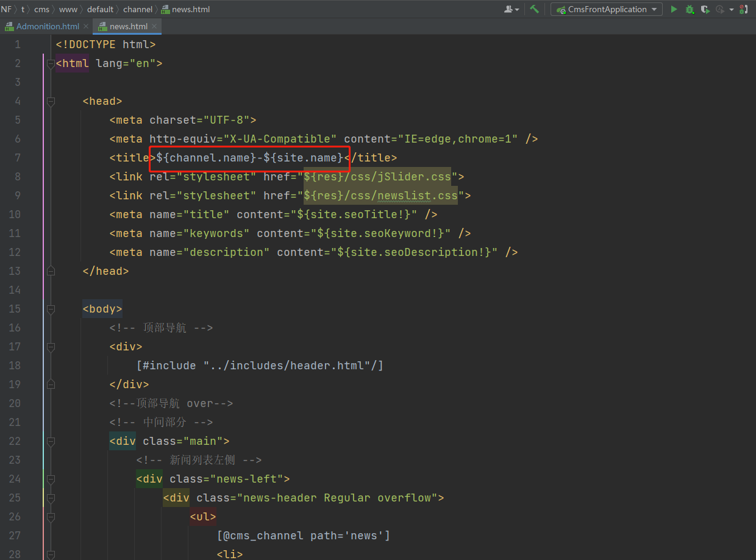Screen dimensions: 756x560
Task: Collapse the head section fold on line 4
Action: click(x=51, y=101)
